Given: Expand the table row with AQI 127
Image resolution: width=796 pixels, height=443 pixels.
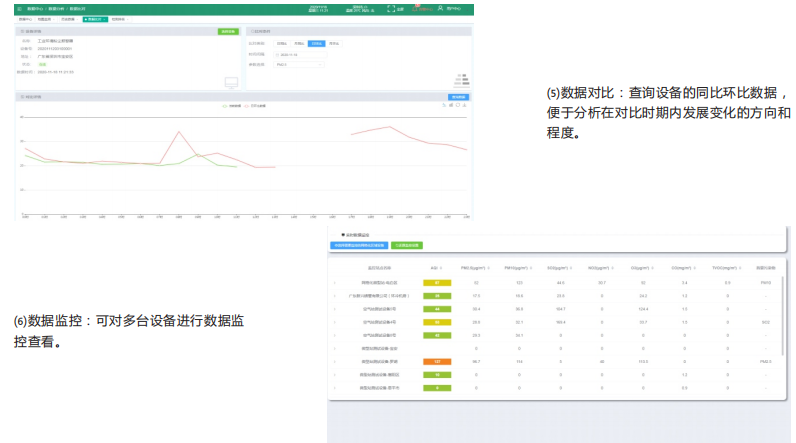Looking at the screenshot, I should (335, 361).
